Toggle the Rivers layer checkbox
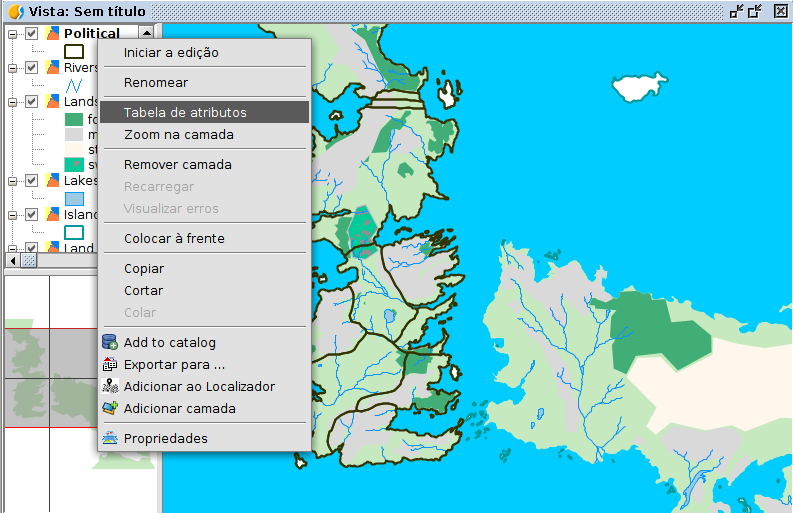 click(x=32, y=67)
